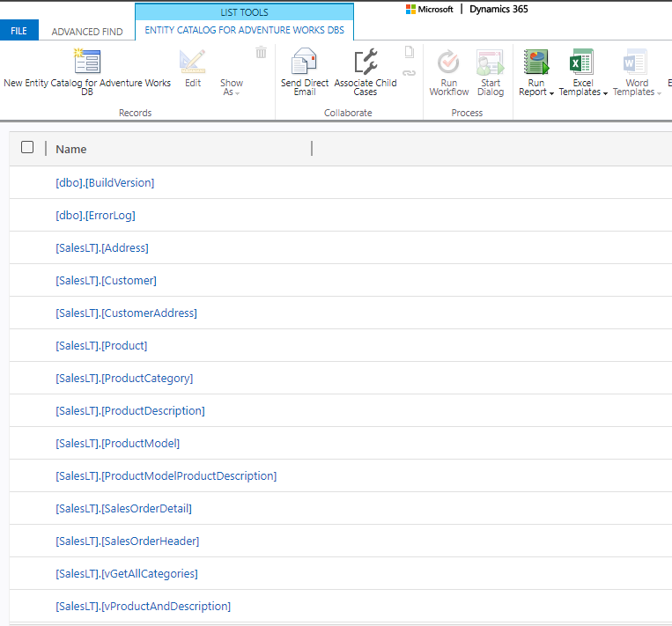Open the Show As dropdown
This screenshot has height=626, width=672.
[x=232, y=87]
